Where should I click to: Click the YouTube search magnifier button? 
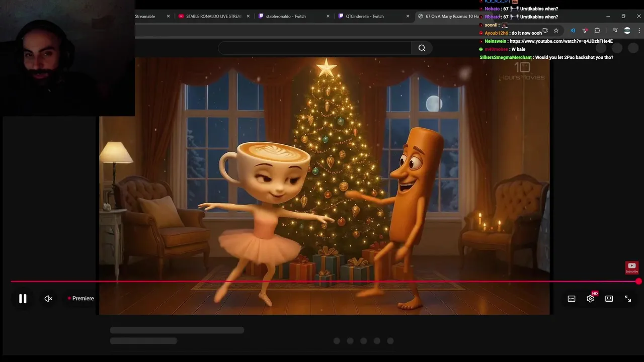pos(422,48)
